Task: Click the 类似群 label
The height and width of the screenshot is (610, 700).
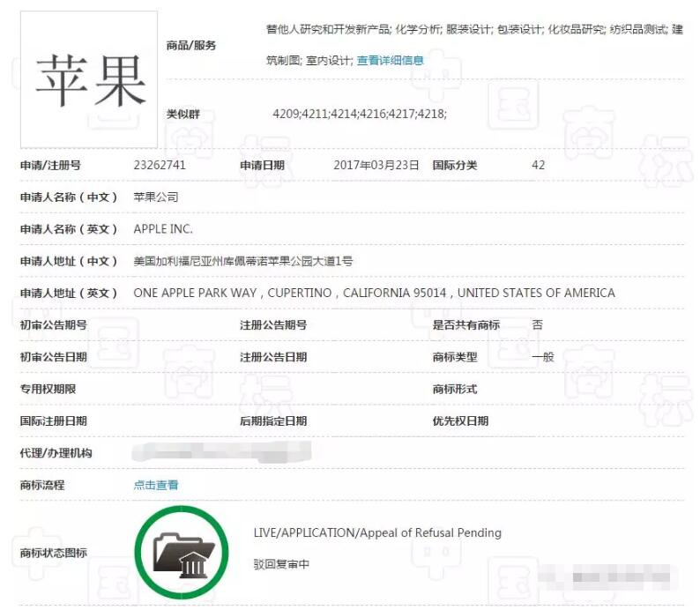Action: (183, 115)
